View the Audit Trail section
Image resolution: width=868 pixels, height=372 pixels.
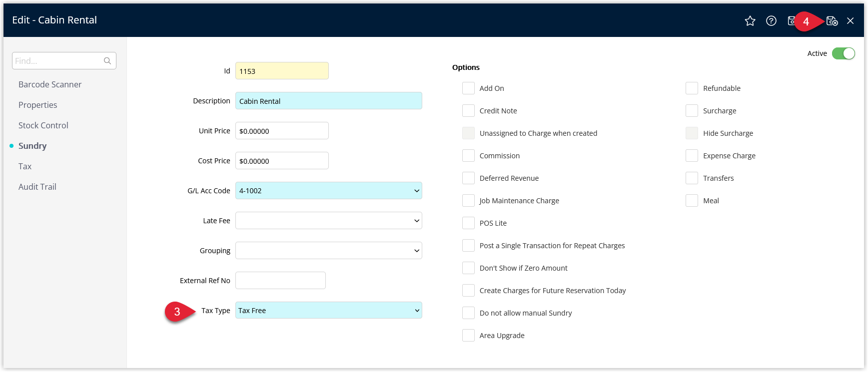[37, 187]
